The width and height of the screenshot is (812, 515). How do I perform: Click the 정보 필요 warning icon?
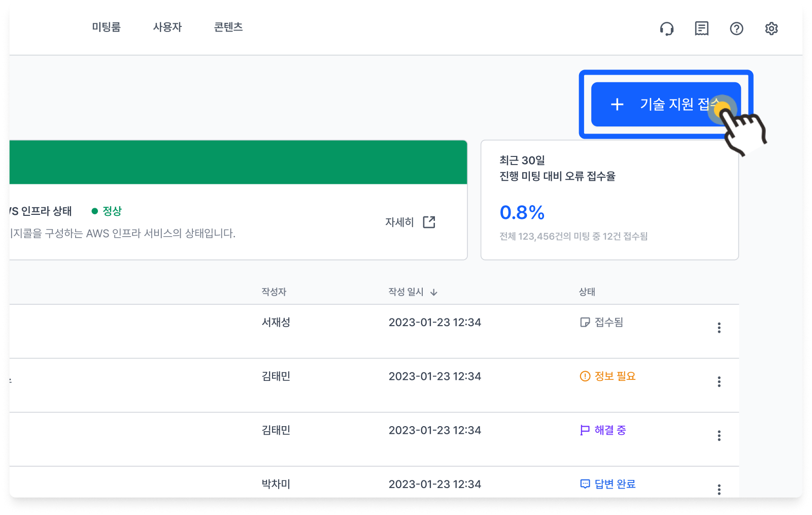click(x=585, y=376)
